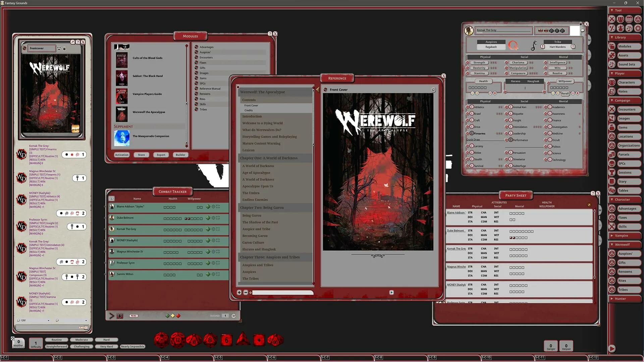
Task: Toggle the smiley icon in the frontcover search bar
Action: pyautogui.click(x=59, y=49)
